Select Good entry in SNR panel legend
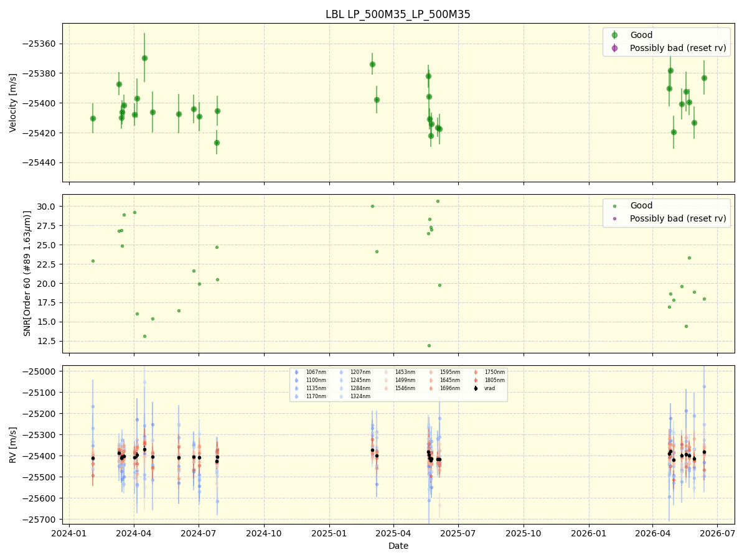Image resolution: width=747 pixels, height=560 pixels. pos(642,205)
